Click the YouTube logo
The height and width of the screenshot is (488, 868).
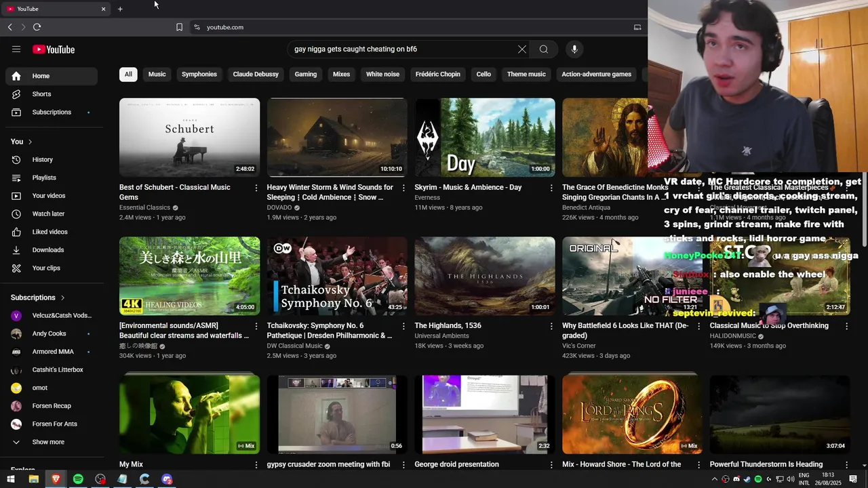(54, 49)
